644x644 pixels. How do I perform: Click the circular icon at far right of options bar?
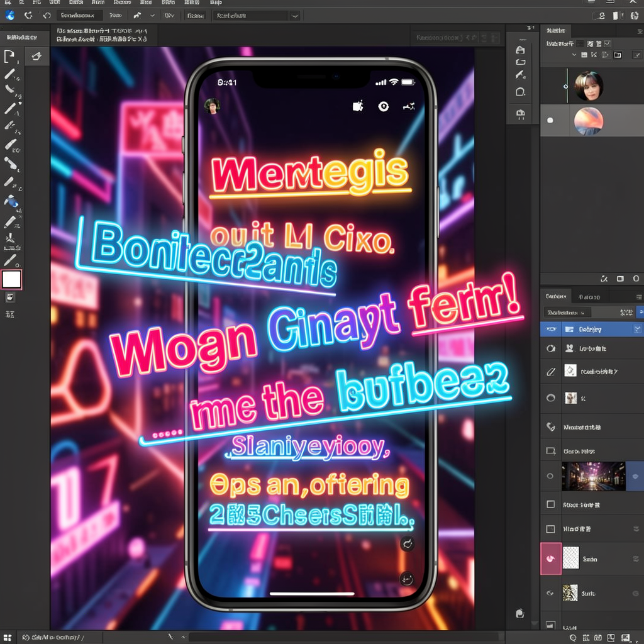coord(635,16)
